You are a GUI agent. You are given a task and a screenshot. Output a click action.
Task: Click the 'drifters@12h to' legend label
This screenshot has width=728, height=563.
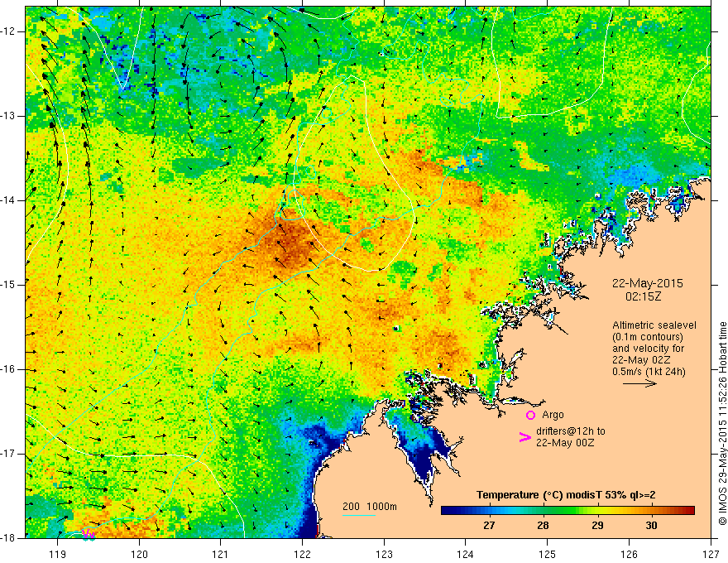[571, 431]
